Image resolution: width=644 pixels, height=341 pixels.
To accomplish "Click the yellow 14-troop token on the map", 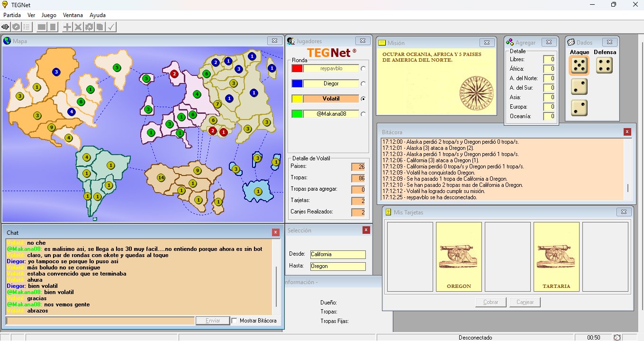I will tap(161, 178).
